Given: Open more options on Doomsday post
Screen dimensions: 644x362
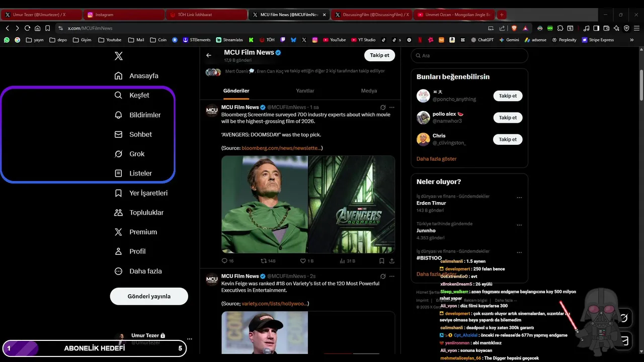Looking at the screenshot, I should pyautogui.click(x=392, y=107).
